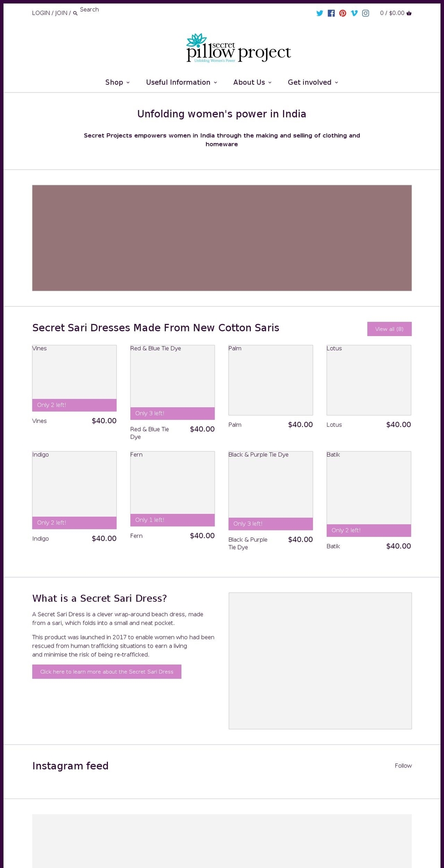Open the Lotus dress thumbnail
This screenshot has width=444, height=868.
click(369, 380)
